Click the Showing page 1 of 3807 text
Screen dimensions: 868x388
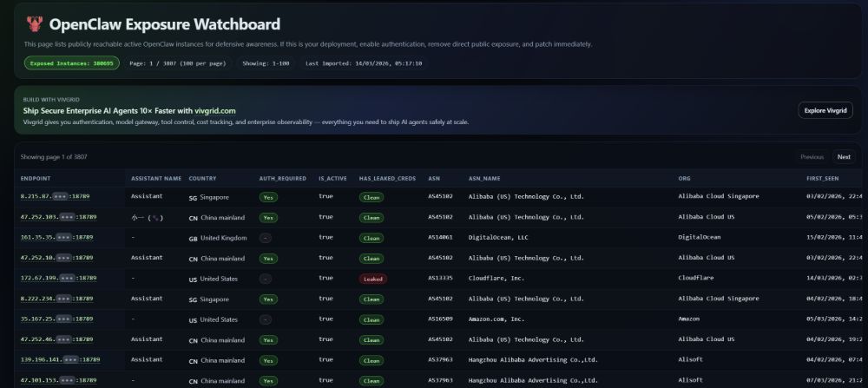[54, 157]
